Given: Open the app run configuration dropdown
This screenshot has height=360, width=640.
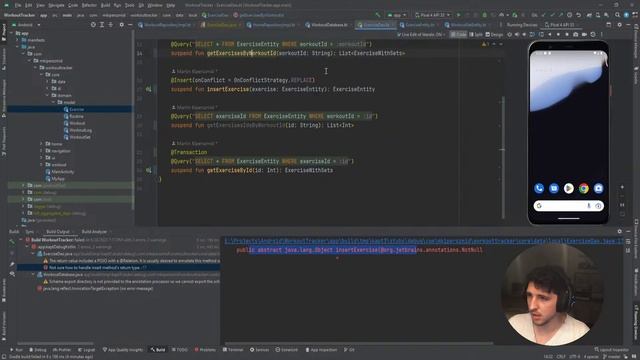Looking at the screenshot, I should 397,15.
